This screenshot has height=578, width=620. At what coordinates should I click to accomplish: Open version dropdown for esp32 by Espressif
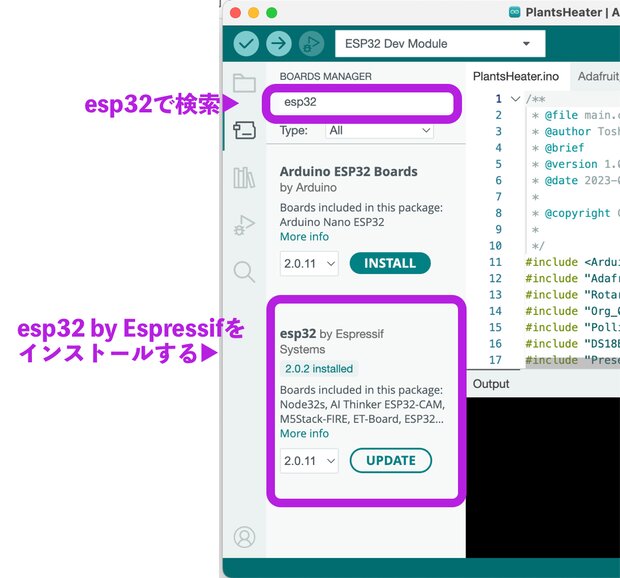(309, 461)
